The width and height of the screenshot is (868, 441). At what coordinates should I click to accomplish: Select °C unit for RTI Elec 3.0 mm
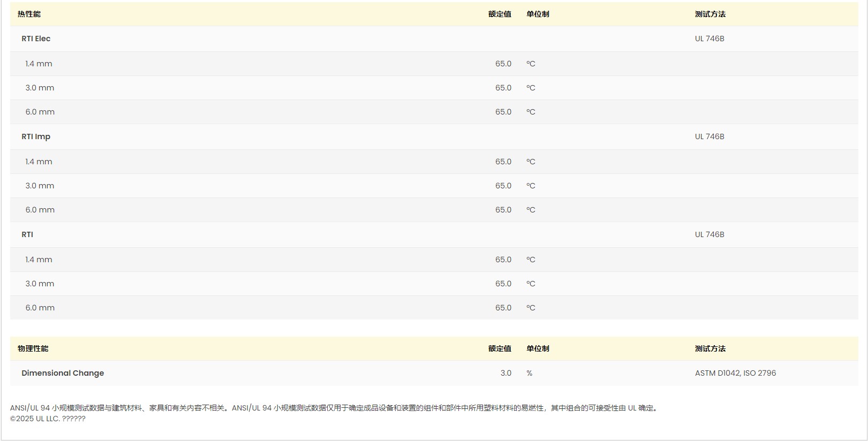[x=531, y=88]
